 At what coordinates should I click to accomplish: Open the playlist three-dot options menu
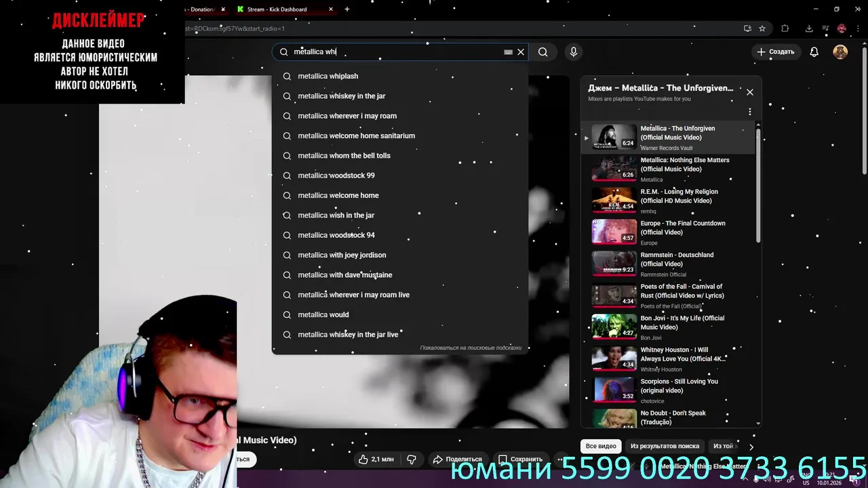click(749, 111)
